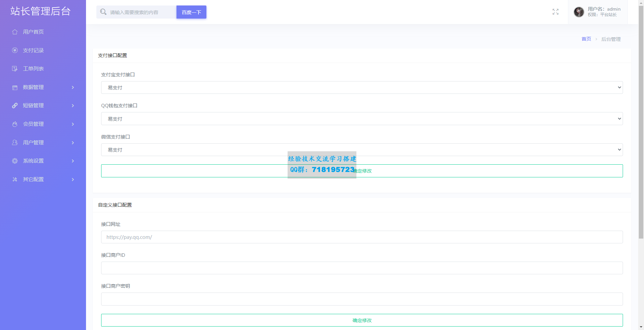The image size is (644, 330).
Task: Open the QQ钱包支付接口 dropdown
Action: (362, 119)
